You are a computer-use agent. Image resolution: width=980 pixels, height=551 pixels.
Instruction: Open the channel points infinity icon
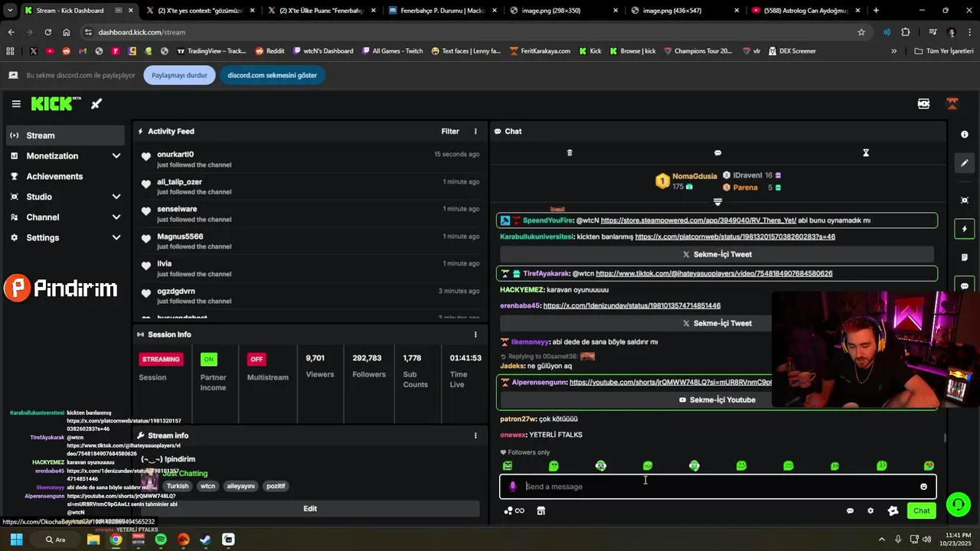[514, 511]
